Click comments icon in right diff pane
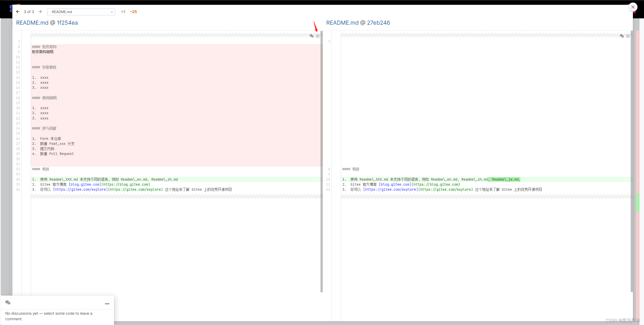 (622, 36)
